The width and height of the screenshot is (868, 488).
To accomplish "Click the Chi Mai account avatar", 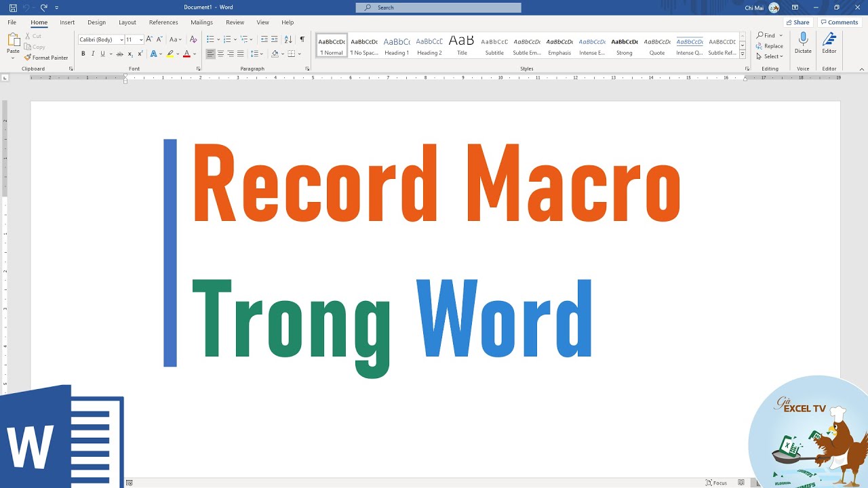I will tap(774, 7).
